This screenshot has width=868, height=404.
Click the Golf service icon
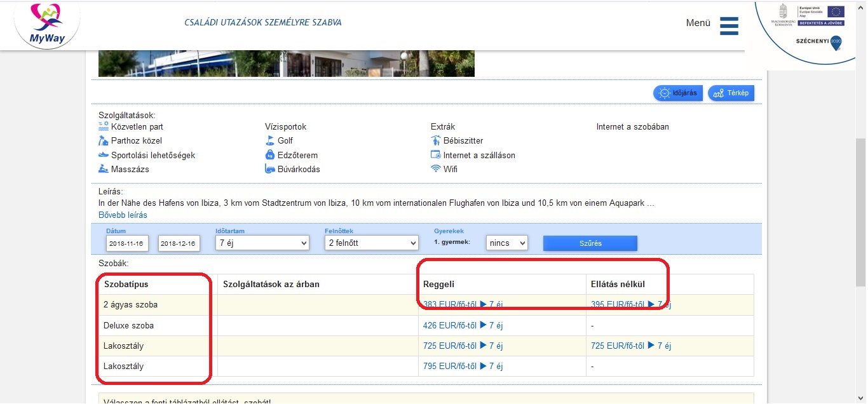tap(270, 140)
